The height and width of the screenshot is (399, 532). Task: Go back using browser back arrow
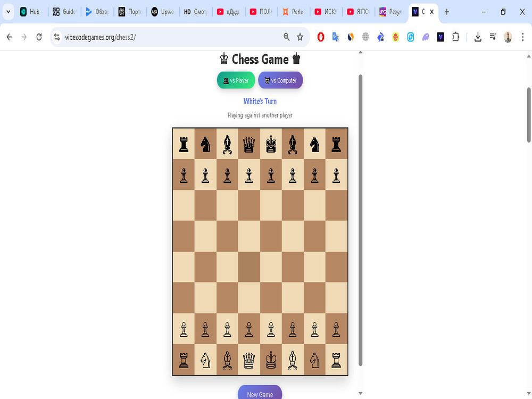click(x=9, y=37)
